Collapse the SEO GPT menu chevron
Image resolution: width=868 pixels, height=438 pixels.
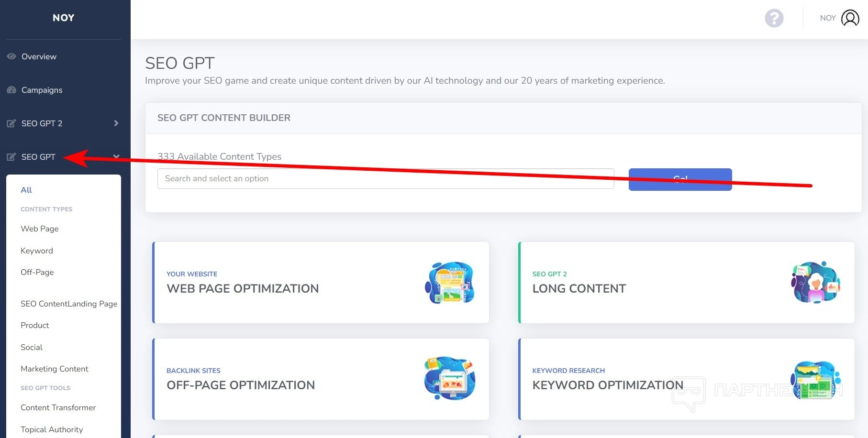click(x=116, y=157)
